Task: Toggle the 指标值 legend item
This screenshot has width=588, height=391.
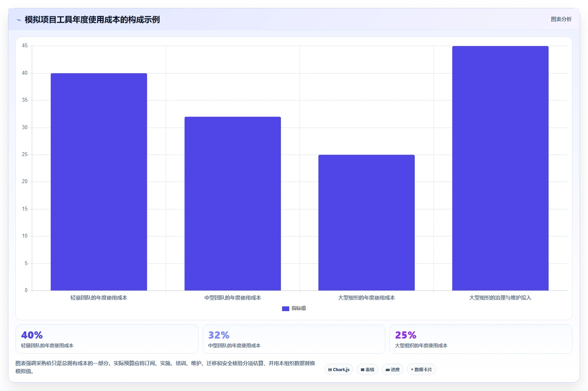Action: pyautogui.click(x=294, y=308)
